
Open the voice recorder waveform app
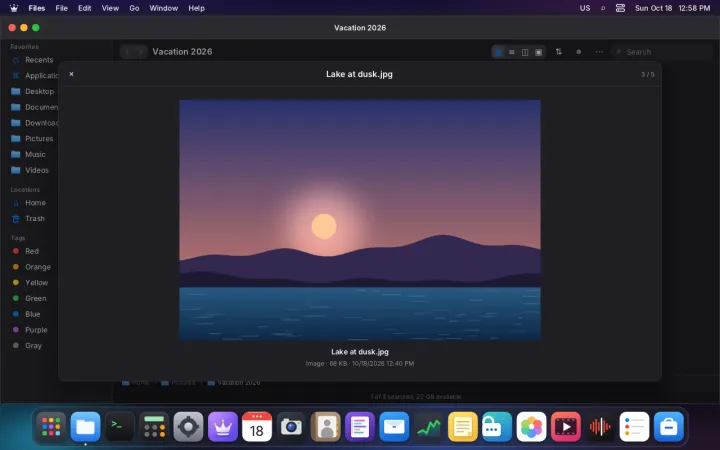600,427
